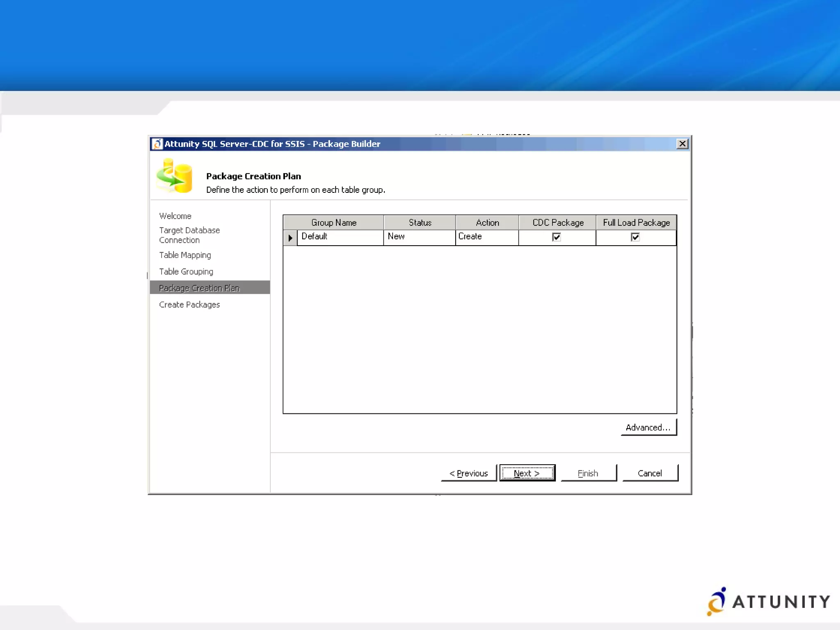Click the CDC Package column header

click(x=557, y=223)
